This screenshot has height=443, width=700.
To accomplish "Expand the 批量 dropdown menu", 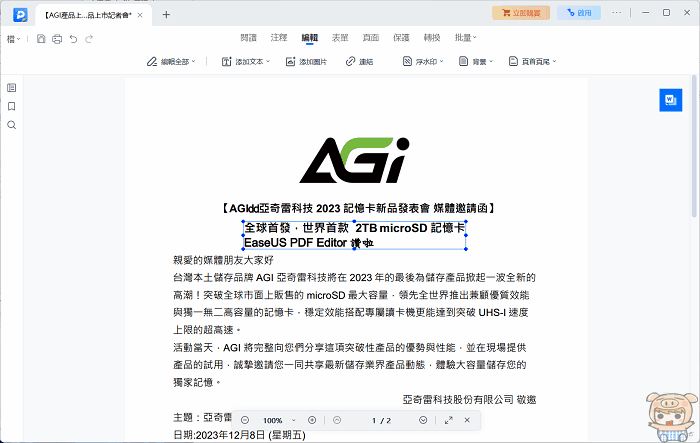I will pos(466,38).
